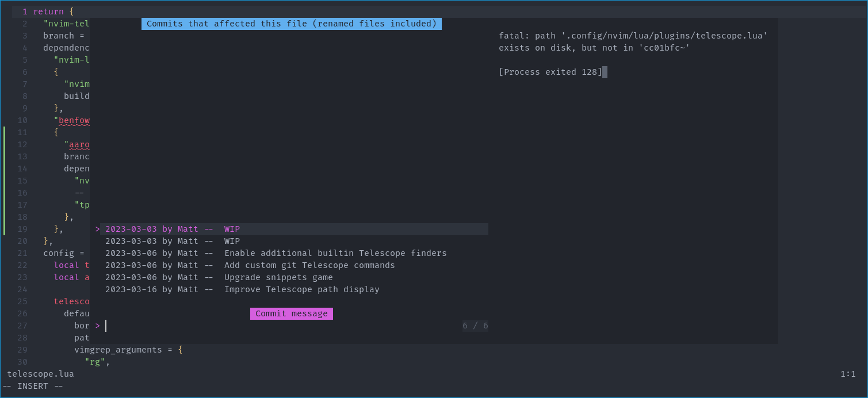868x398 pixels.
Task: Click the fatal path error message line
Action: pos(633,36)
